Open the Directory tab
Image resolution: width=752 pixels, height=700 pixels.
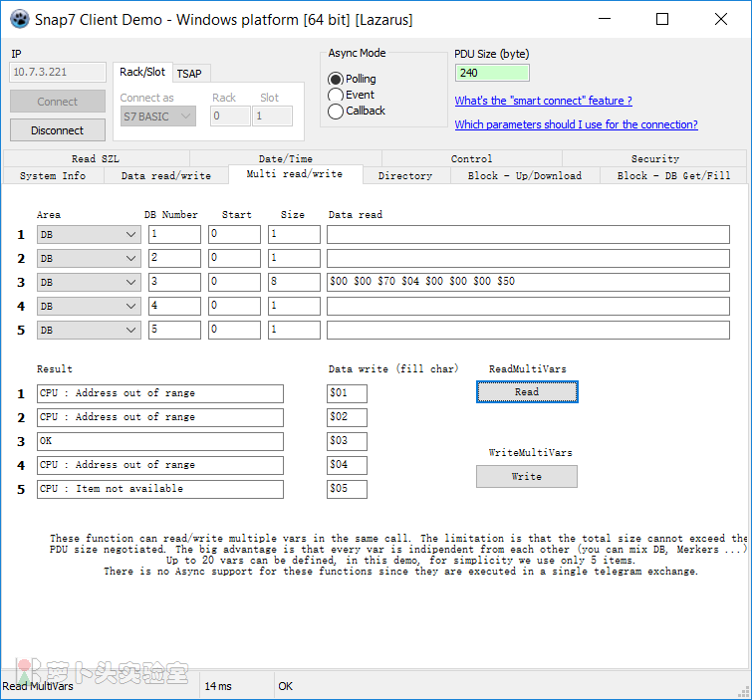point(405,175)
